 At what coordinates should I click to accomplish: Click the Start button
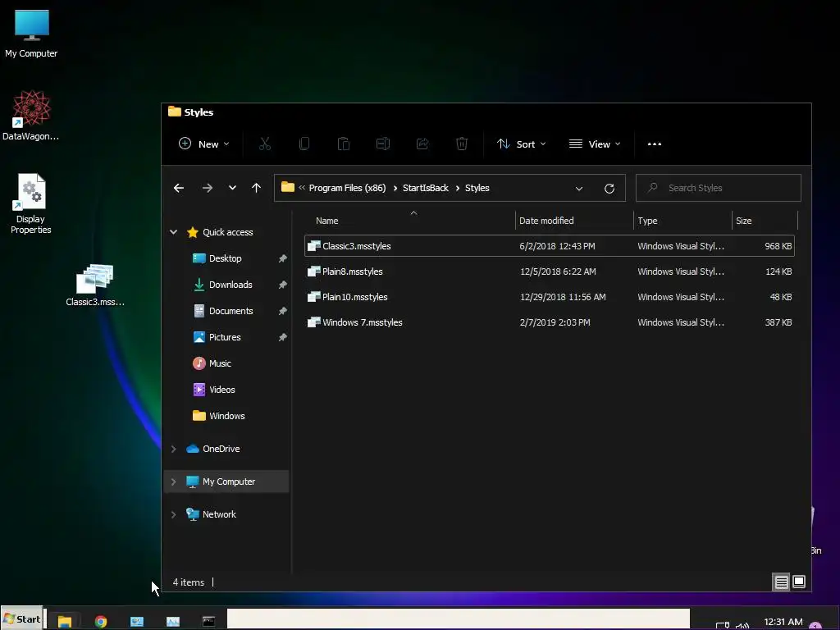[21, 619]
